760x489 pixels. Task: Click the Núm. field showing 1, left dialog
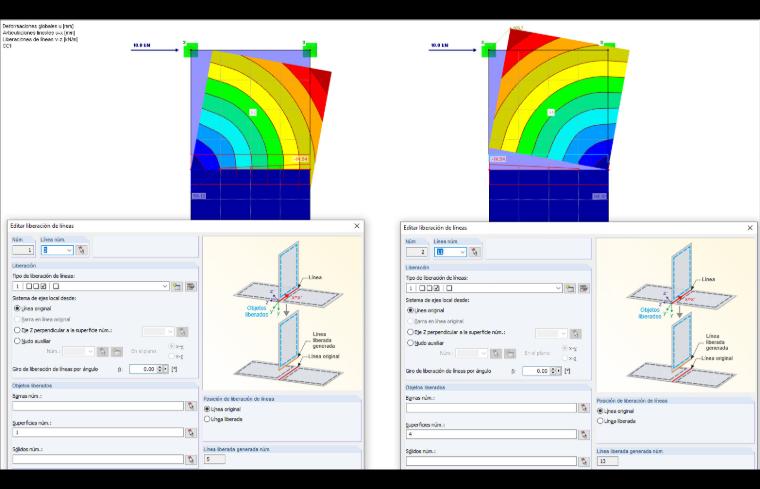pos(23,250)
